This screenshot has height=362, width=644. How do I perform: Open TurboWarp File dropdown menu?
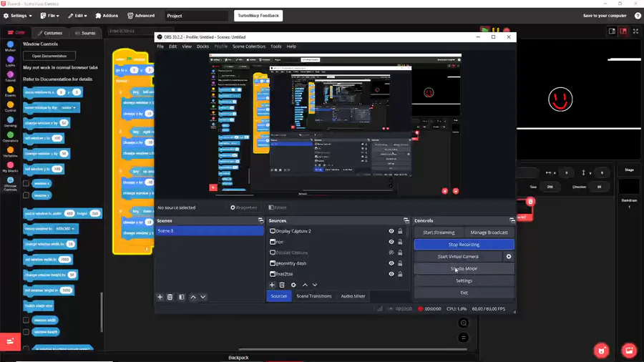[49, 16]
